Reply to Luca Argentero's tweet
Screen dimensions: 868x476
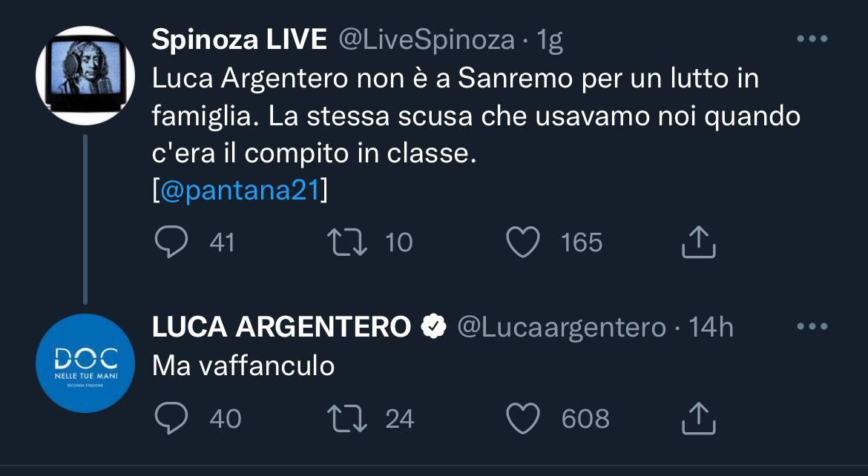172,419
